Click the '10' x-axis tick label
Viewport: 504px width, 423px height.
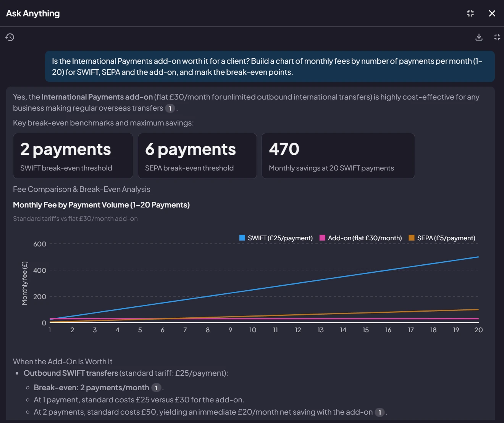253,330
